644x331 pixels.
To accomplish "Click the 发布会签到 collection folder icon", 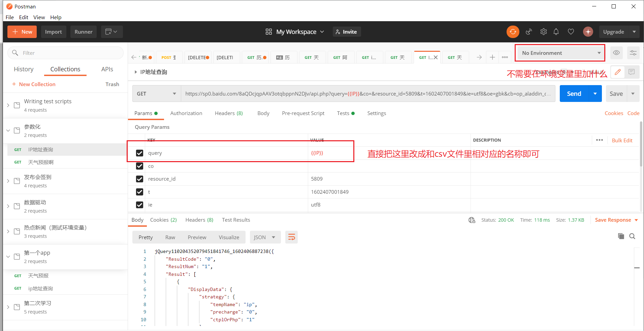I will pos(17,181).
